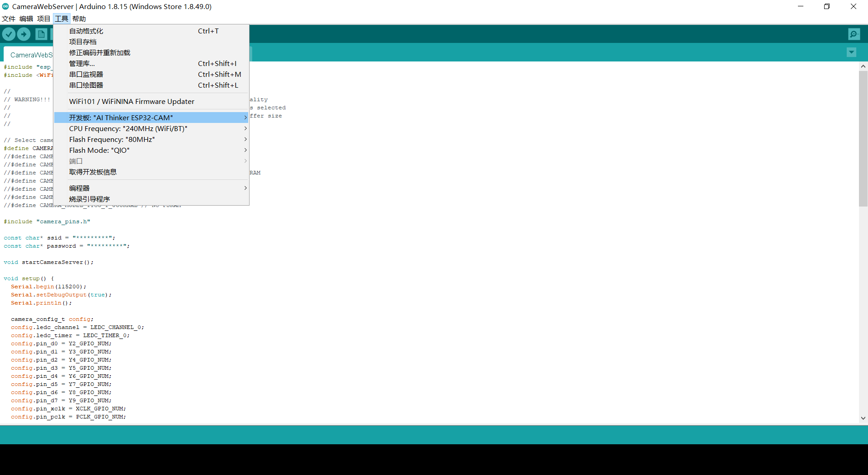Expand Flash Mode QIO submenu
The image size is (868, 475).
tap(151, 150)
